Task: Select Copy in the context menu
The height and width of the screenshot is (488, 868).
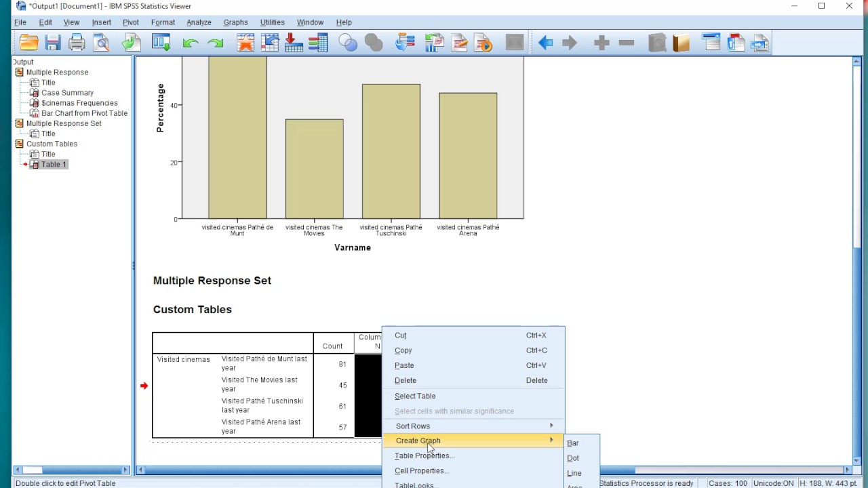Action: coord(403,350)
